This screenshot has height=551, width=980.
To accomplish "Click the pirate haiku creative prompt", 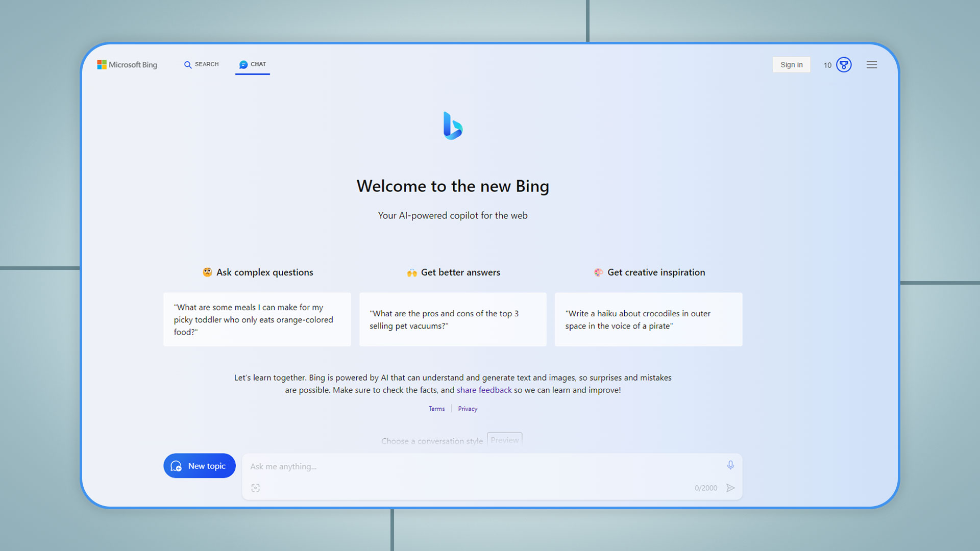I will point(648,319).
